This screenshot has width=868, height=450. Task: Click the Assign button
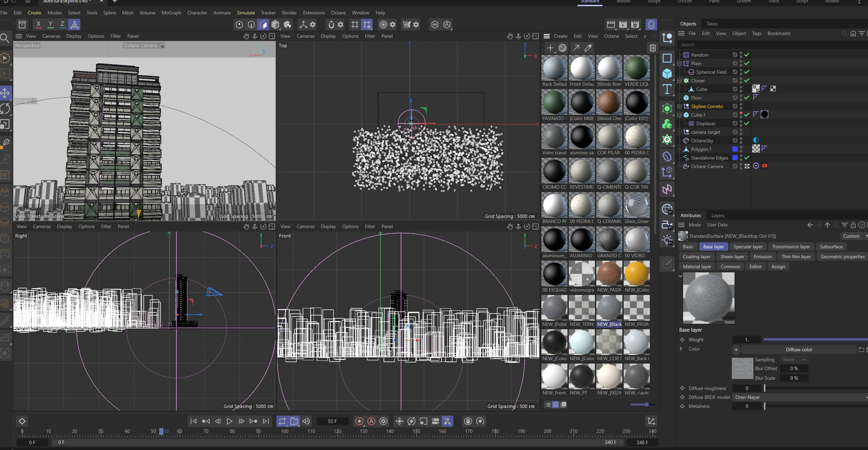[778, 267]
